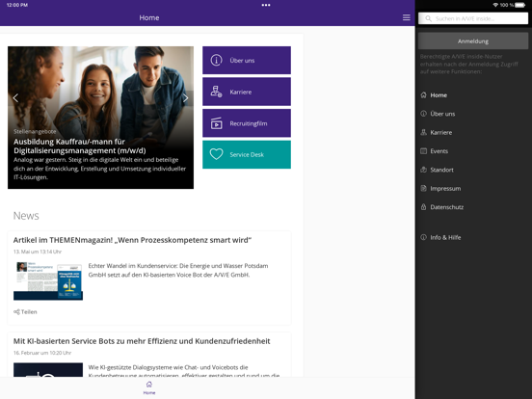Open the Karriere tile
532x399 pixels.
pos(247,92)
